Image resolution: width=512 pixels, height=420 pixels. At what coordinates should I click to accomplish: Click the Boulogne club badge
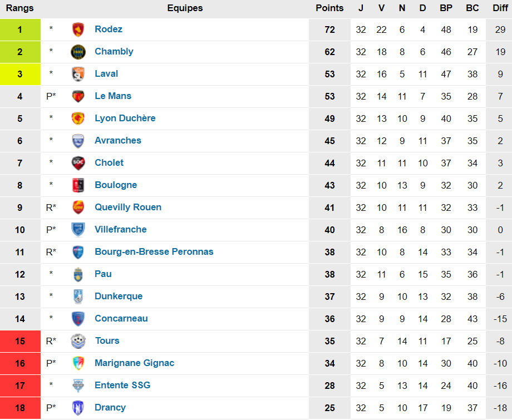[x=78, y=185]
